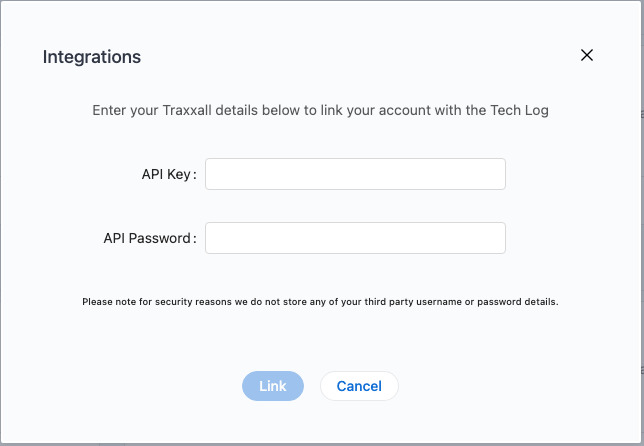Click the right end of API Password field
The image size is (644, 446).
click(x=495, y=238)
